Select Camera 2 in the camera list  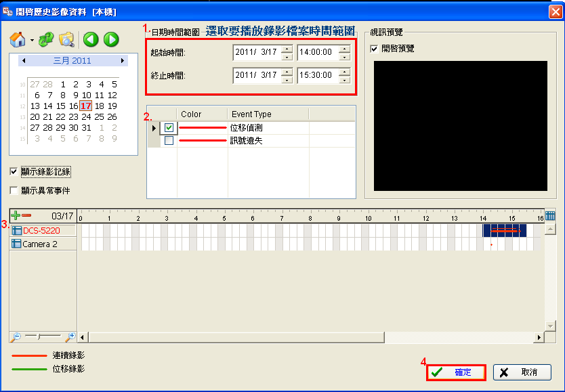(x=40, y=244)
